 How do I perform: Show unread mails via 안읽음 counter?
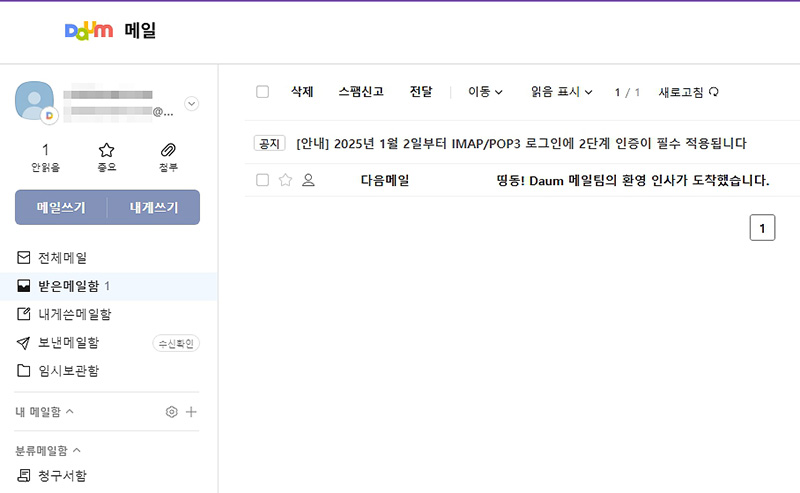(45, 157)
